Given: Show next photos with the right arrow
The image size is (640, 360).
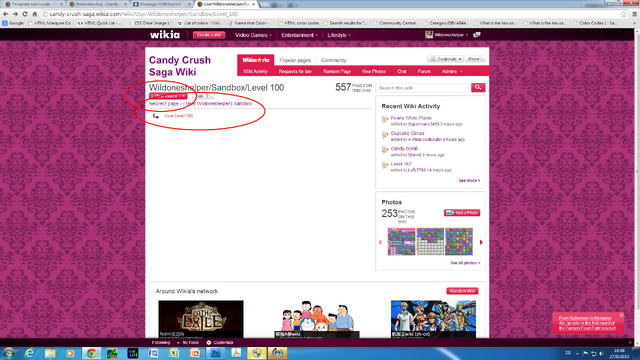Looking at the screenshot, I should [x=481, y=242].
